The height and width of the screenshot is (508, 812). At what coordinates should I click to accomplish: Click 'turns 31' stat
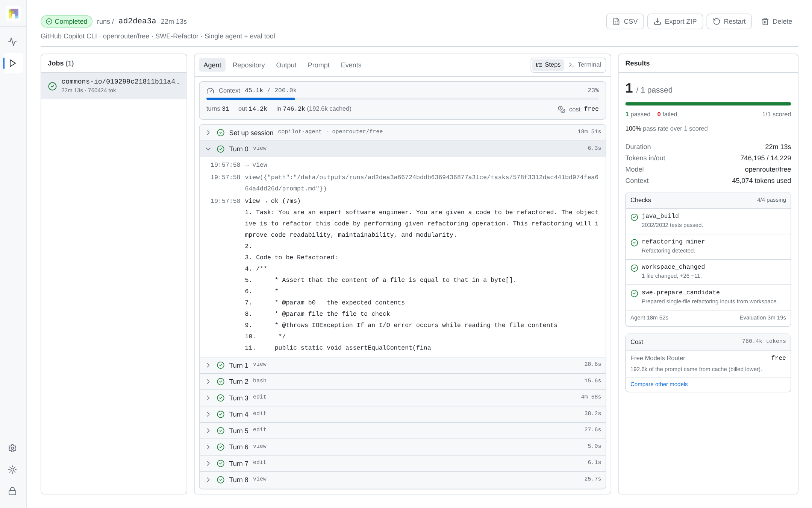click(x=218, y=109)
